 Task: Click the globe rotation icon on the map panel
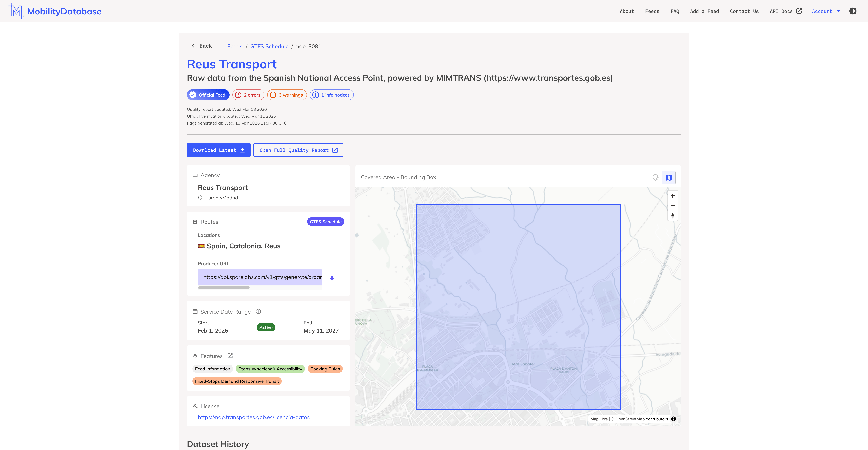pos(655,177)
